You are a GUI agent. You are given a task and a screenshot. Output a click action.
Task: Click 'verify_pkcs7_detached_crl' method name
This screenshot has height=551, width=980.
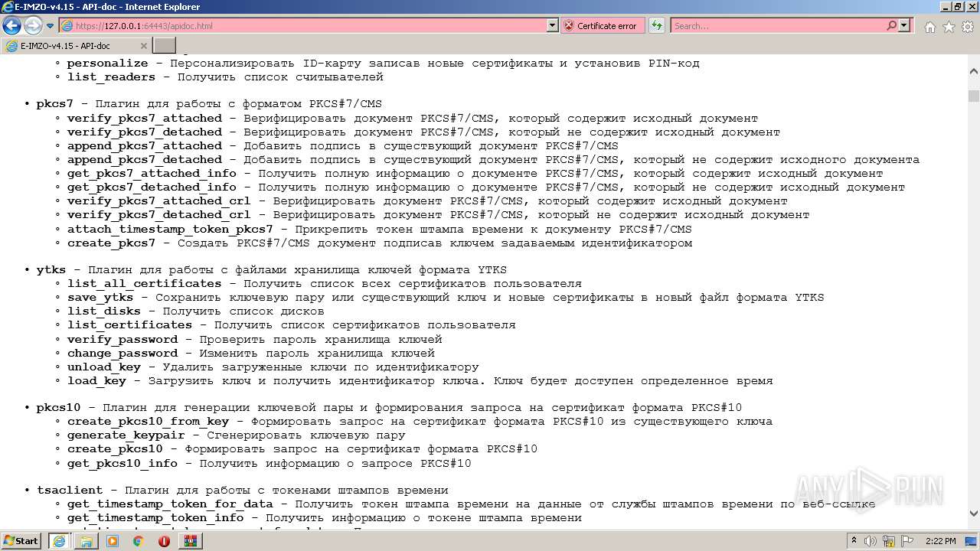tap(159, 214)
